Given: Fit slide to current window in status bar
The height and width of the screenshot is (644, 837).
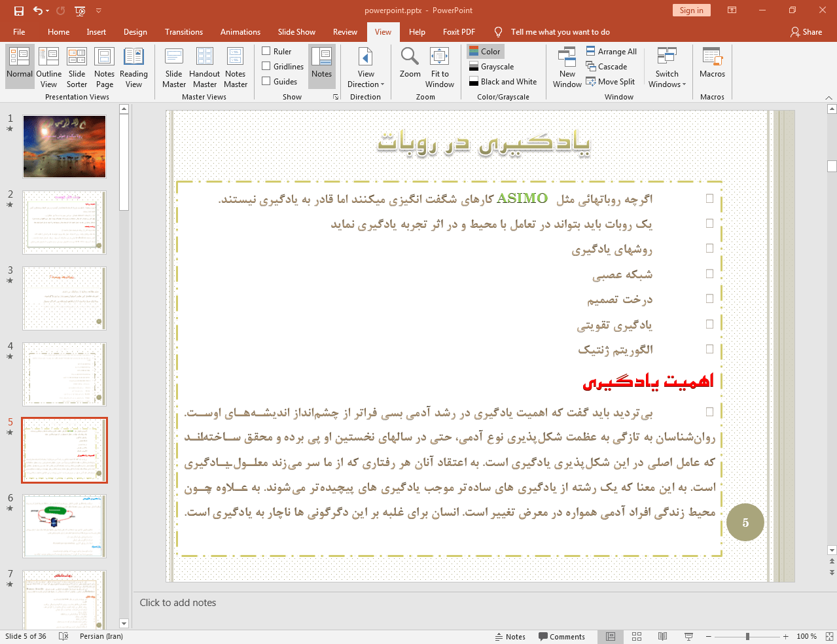Looking at the screenshot, I should click(x=829, y=636).
